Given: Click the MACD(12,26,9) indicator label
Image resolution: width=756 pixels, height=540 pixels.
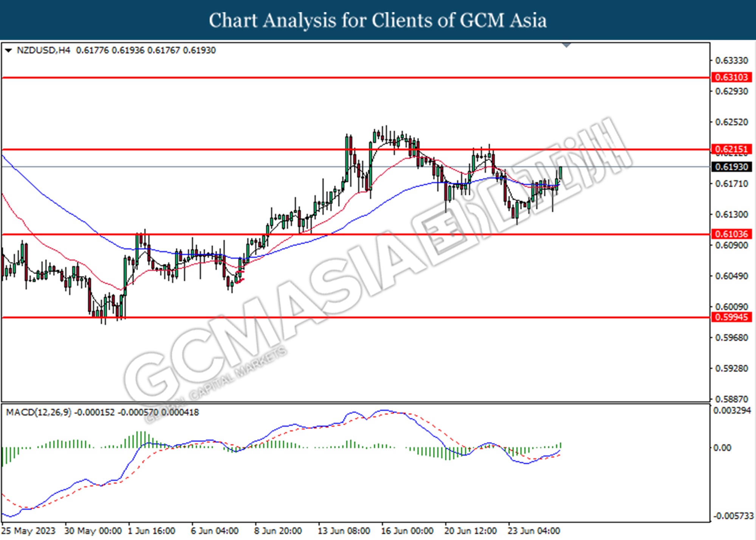Looking at the screenshot, I should (39, 412).
